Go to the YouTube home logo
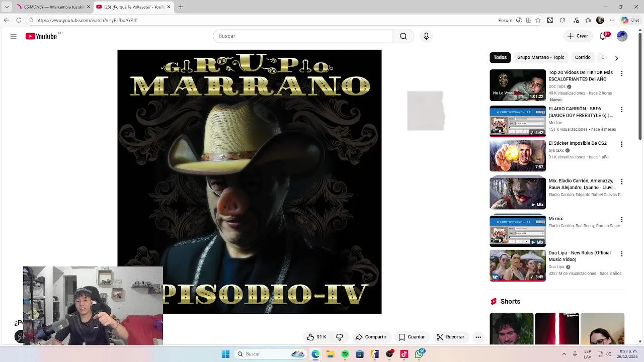Image resolution: width=644 pixels, height=362 pixels. tap(41, 36)
